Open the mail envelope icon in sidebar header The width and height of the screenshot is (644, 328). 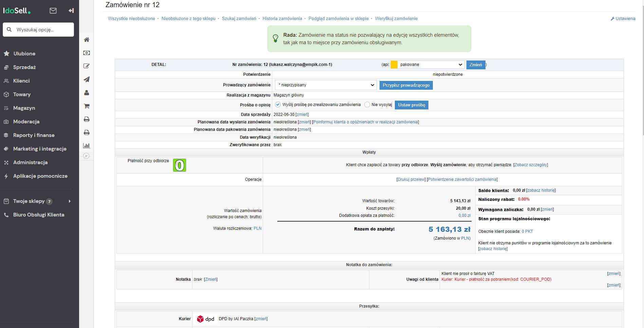[53, 11]
